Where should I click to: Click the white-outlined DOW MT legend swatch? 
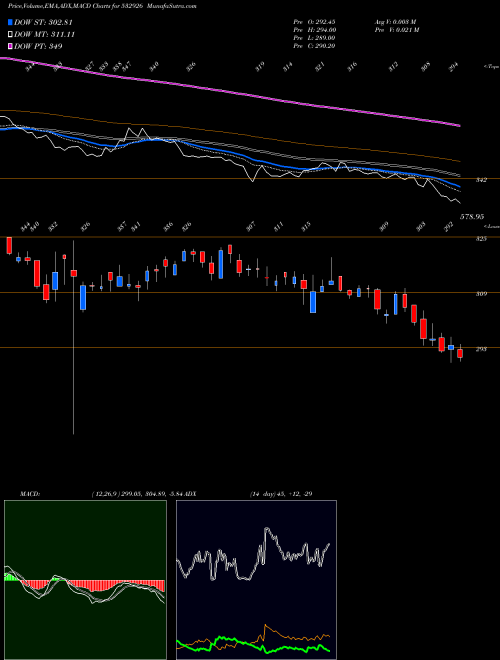11,35
